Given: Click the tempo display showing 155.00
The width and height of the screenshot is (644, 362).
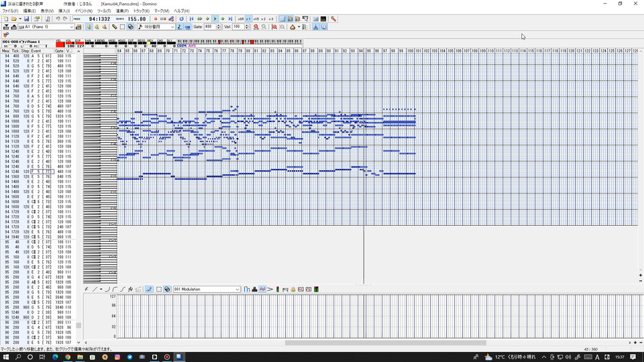Looking at the screenshot, I should pos(137,19).
